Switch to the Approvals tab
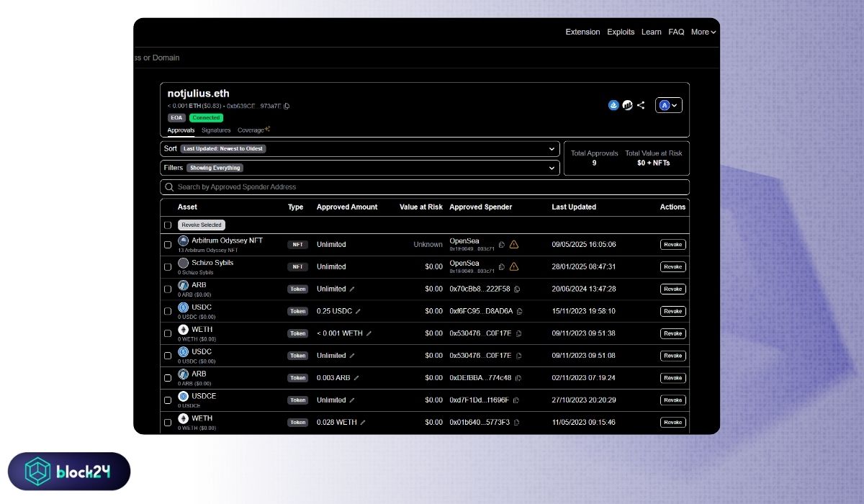The image size is (864, 504). 181,130
